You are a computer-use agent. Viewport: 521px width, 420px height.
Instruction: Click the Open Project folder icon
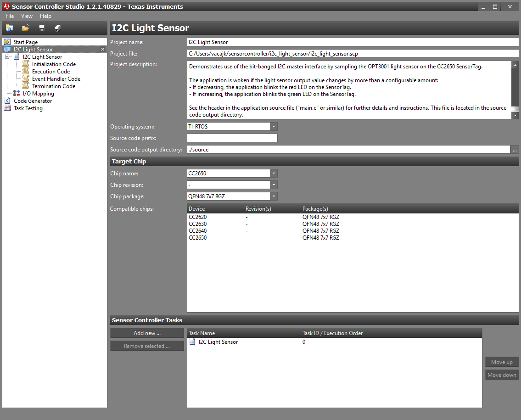coord(26,28)
